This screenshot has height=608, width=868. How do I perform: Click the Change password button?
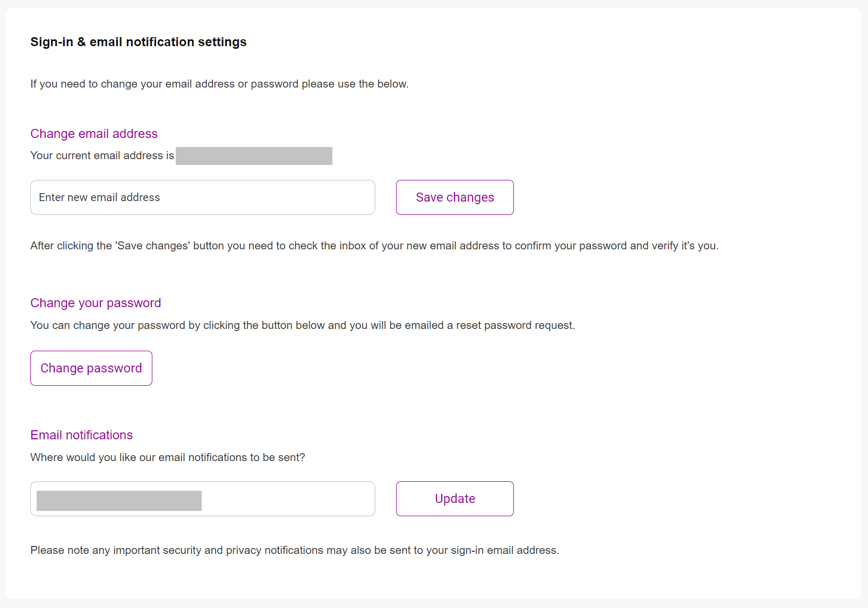point(91,368)
